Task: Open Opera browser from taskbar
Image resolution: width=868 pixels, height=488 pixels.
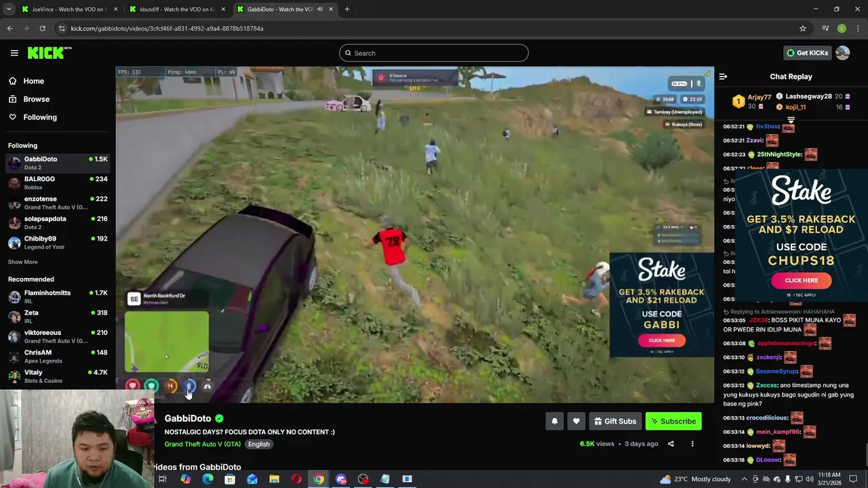Action: [296, 479]
